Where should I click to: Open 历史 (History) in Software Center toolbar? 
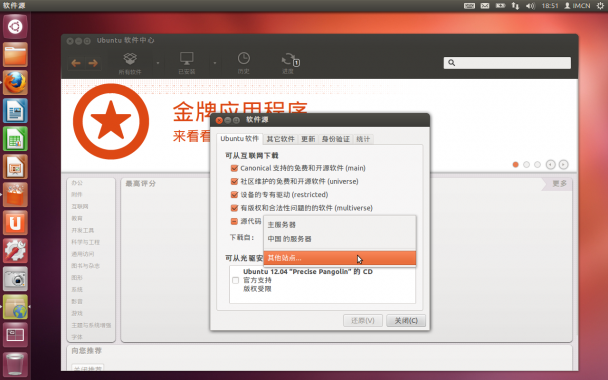244,63
